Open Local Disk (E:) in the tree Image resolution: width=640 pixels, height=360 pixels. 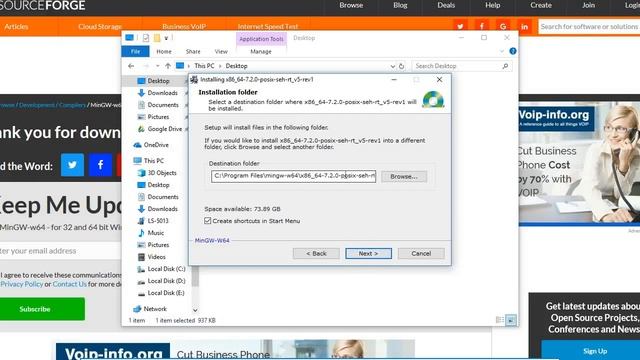point(166,293)
